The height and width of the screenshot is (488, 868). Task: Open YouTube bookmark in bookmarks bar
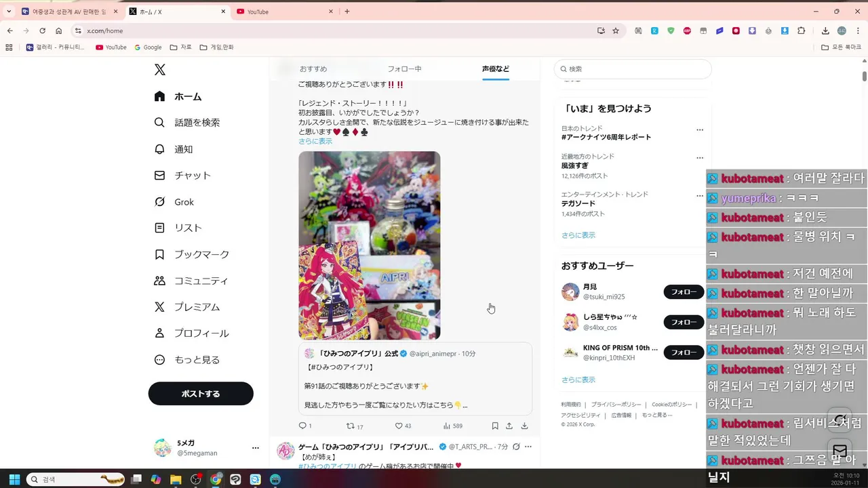click(x=111, y=47)
